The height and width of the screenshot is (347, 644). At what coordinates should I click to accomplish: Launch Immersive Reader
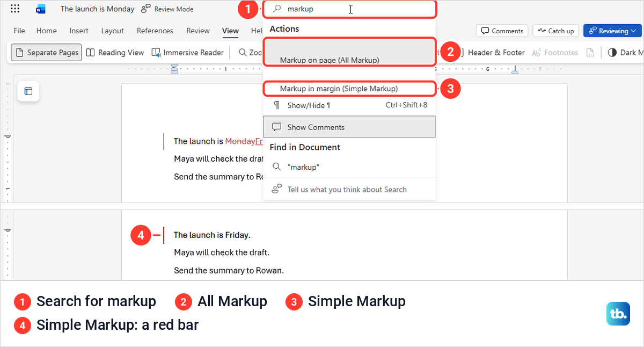pyautogui.click(x=188, y=53)
